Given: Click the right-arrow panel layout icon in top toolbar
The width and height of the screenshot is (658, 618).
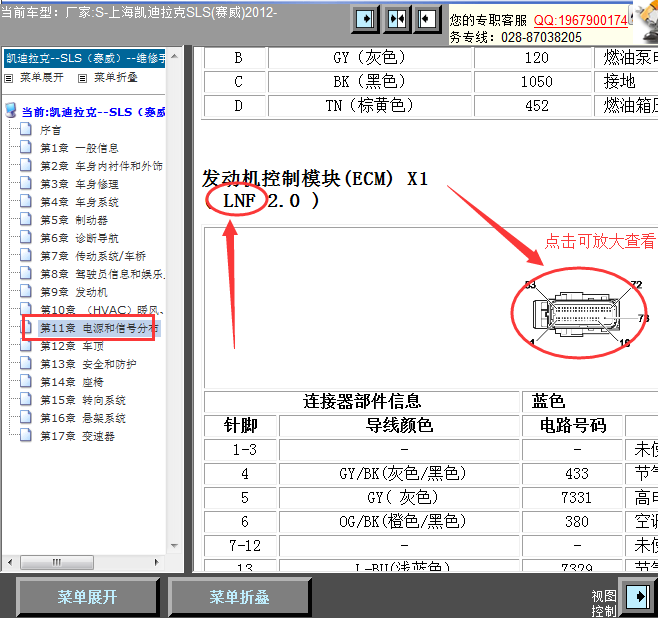Looking at the screenshot, I should click(x=366, y=19).
